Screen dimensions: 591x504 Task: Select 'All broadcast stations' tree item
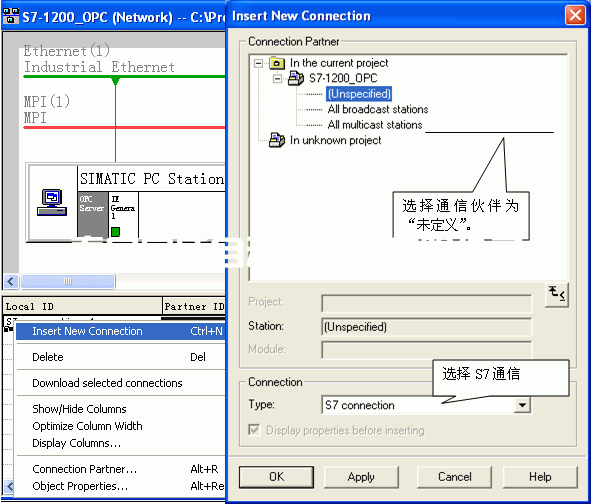[378, 109]
